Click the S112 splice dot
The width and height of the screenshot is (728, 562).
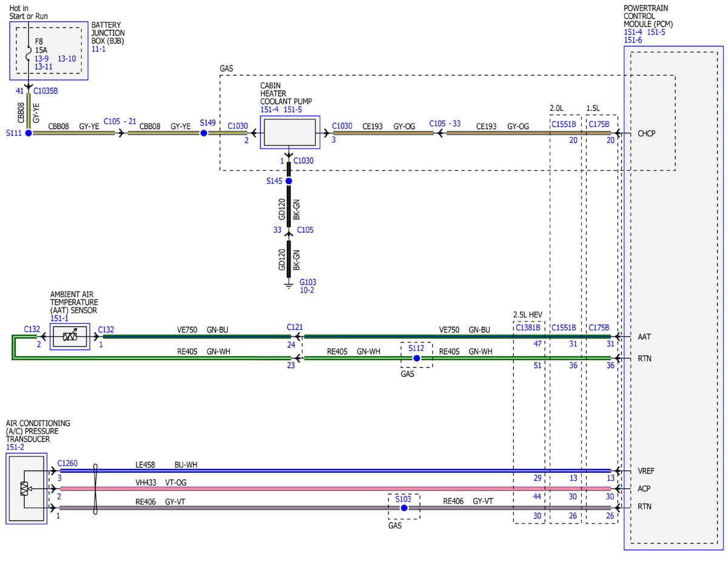tap(416, 358)
